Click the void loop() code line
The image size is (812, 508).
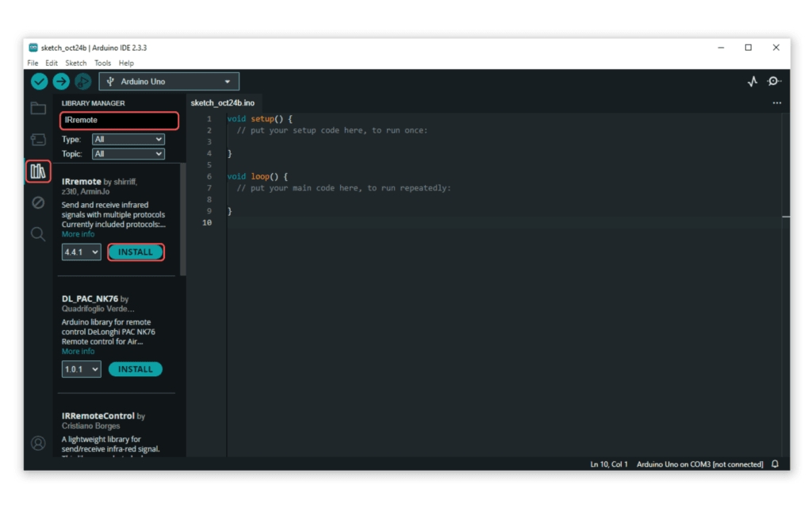258,176
